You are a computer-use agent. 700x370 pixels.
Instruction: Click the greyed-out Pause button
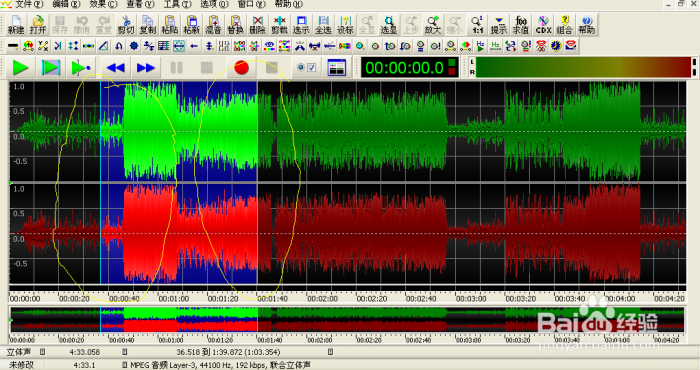coord(176,67)
